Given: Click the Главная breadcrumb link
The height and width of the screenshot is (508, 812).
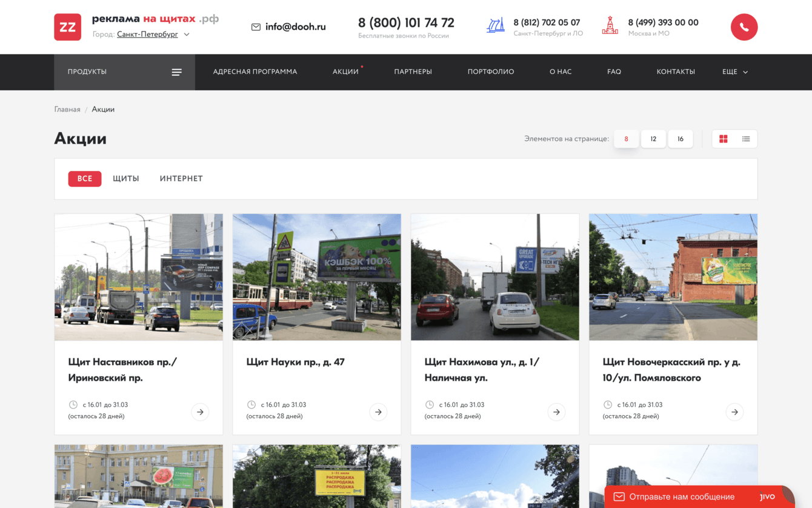Looking at the screenshot, I should click(67, 110).
